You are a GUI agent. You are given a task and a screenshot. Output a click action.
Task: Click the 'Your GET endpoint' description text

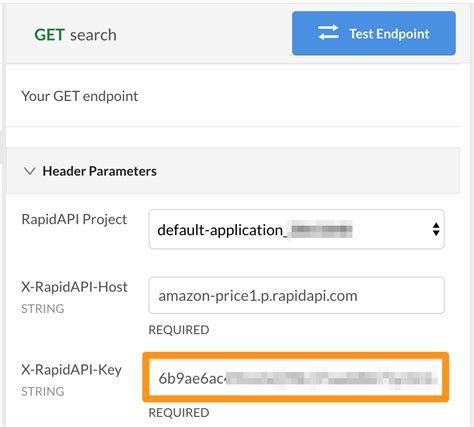click(80, 96)
